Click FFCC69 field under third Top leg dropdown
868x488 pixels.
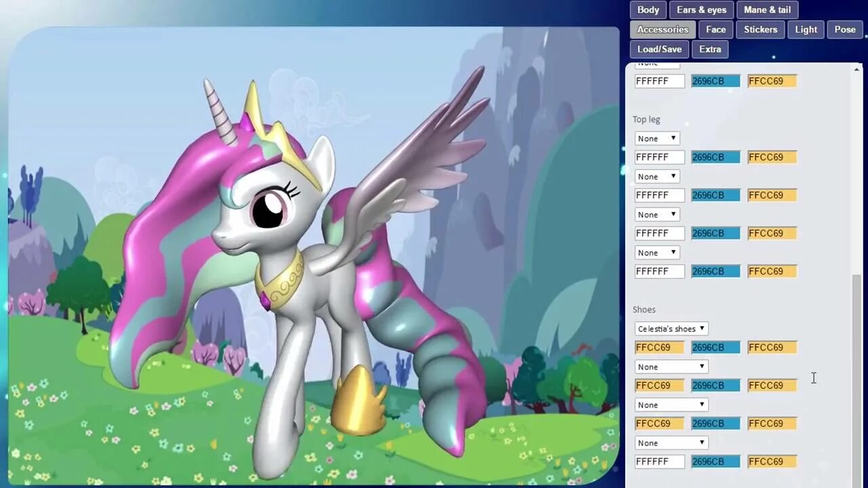point(772,232)
